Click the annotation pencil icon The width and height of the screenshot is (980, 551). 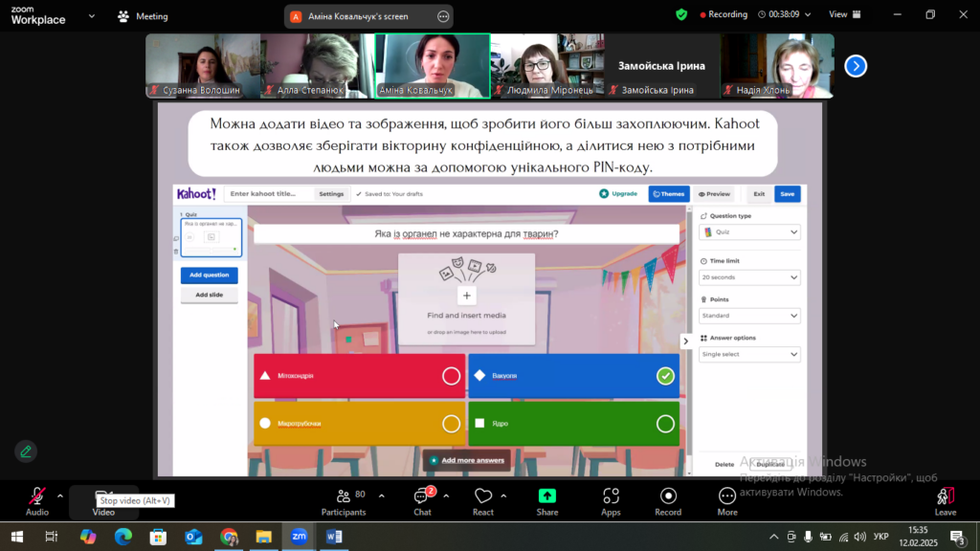coord(26,451)
